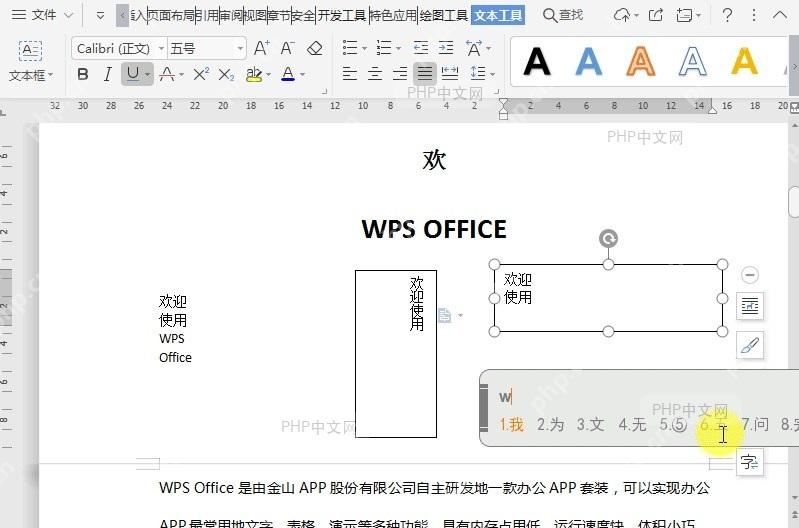Screen dimensions: 799x528
Task: Toggle italic formatting
Action: pos(107,74)
